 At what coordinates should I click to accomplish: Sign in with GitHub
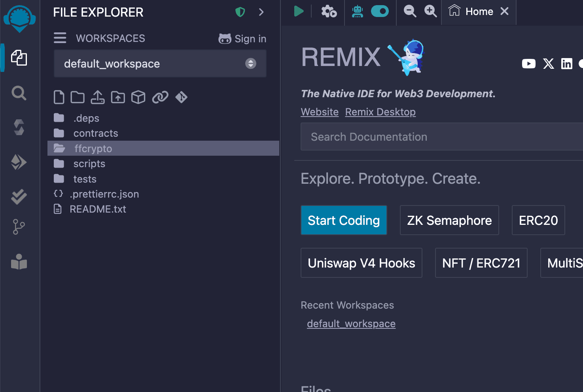(x=242, y=39)
